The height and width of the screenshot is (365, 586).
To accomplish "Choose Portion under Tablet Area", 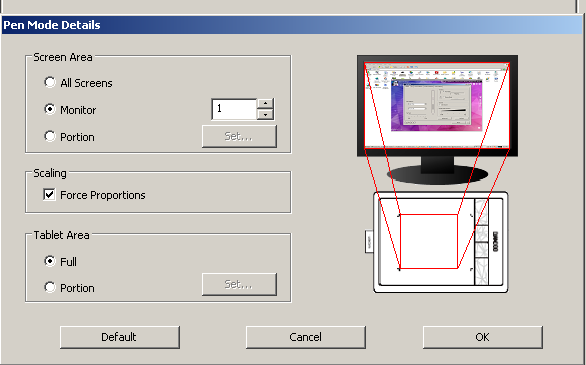I will [50, 287].
